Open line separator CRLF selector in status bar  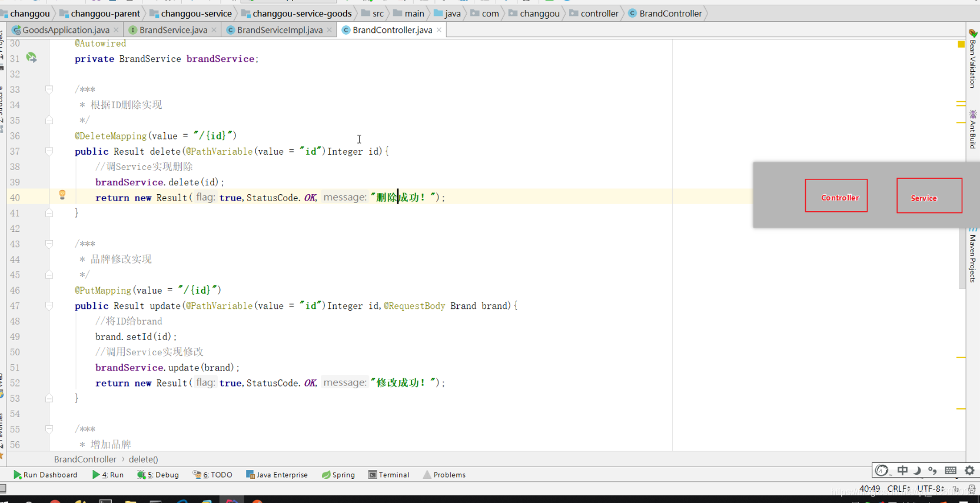pyautogui.click(x=899, y=488)
